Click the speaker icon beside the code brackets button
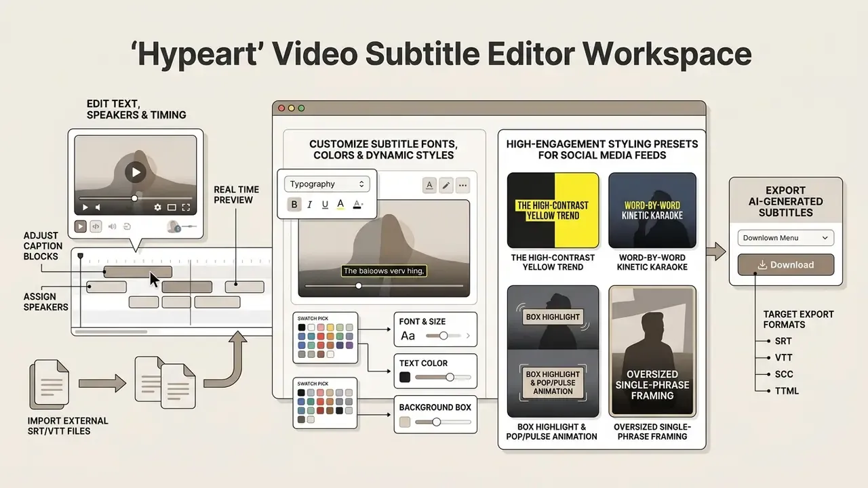868x488 pixels. tap(112, 227)
